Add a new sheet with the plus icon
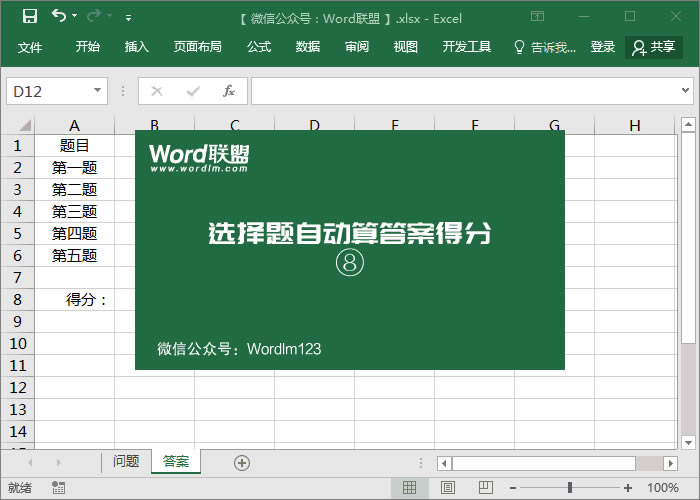Screen dimensions: 700x500 241,462
